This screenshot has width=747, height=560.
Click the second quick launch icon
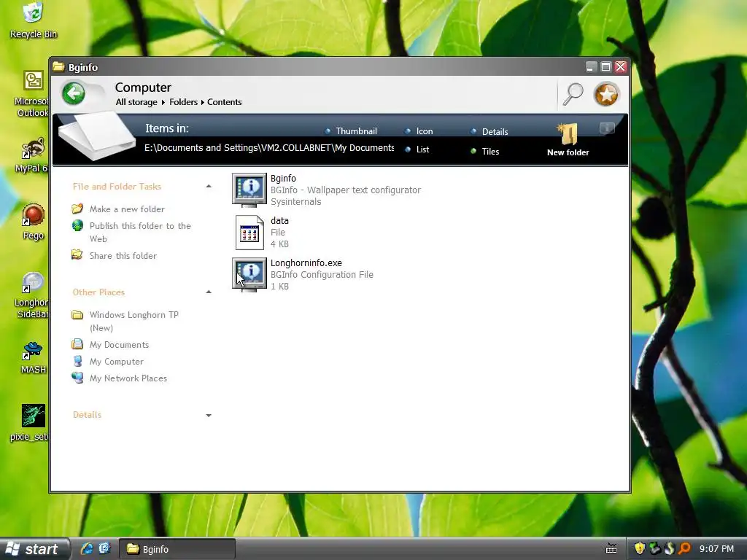[104, 548]
